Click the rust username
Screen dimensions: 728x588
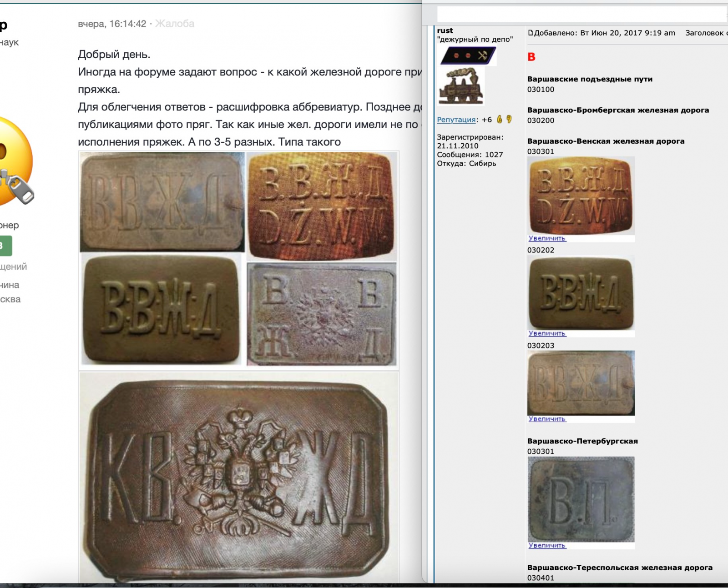pos(445,30)
